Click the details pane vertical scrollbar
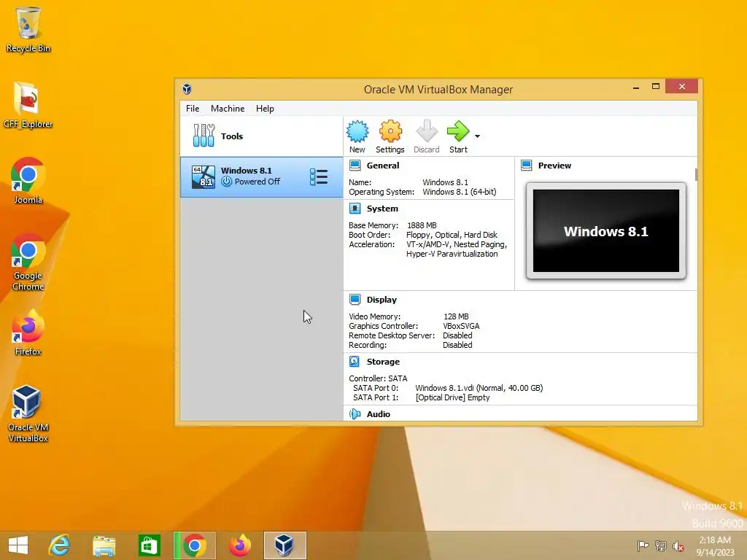The width and height of the screenshot is (747, 560). pos(696,175)
